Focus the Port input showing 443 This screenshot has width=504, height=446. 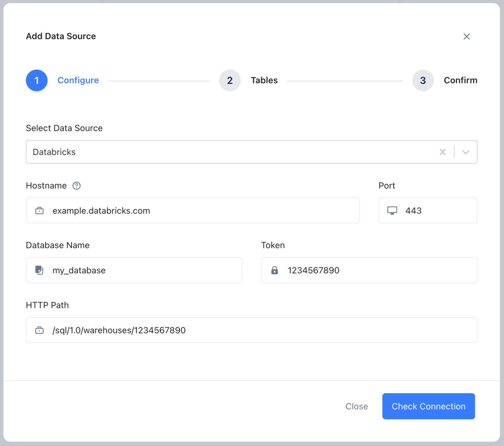point(428,210)
